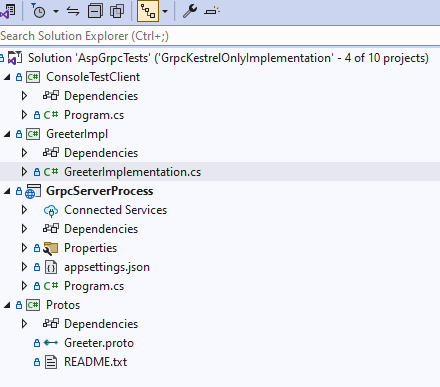Click C# file icon of ConsoleTestClient Program.cs

pyautogui.click(x=51, y=115)
